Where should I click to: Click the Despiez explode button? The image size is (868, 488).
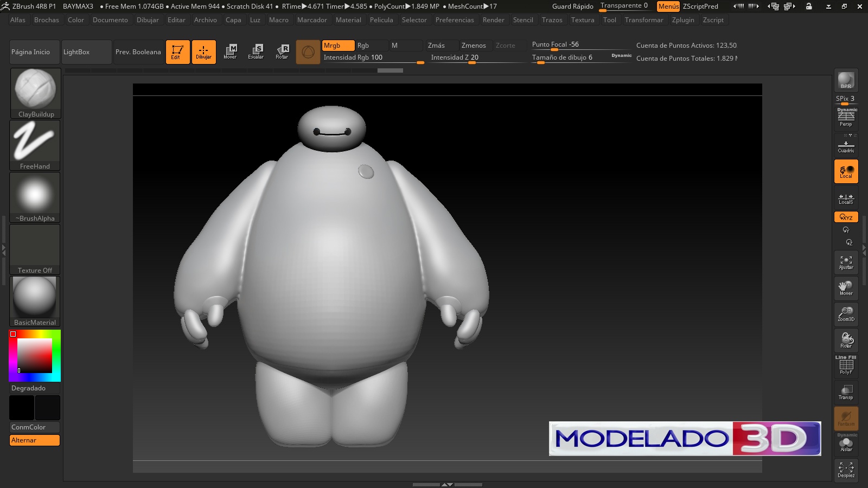(846, 470)
